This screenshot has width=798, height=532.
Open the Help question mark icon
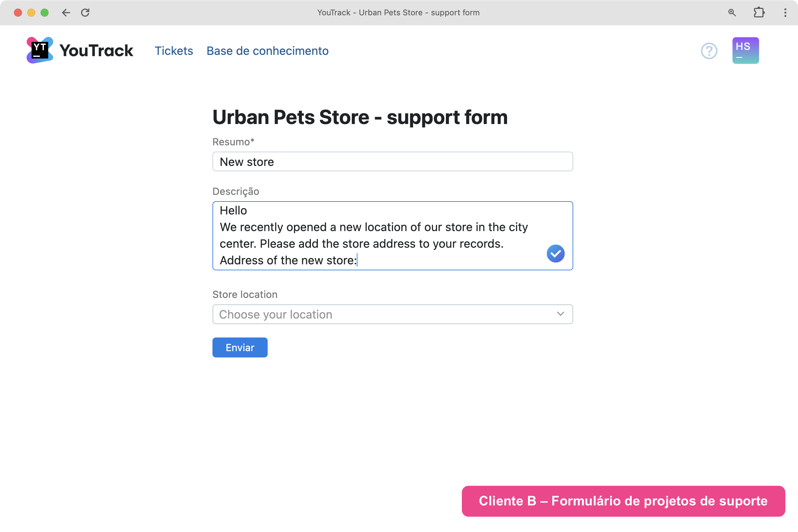point(709,51)
